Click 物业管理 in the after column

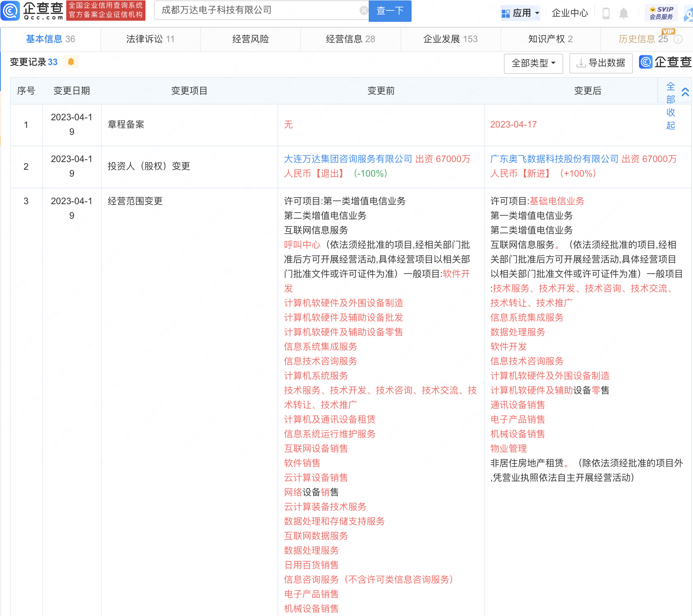pos(509,449)
